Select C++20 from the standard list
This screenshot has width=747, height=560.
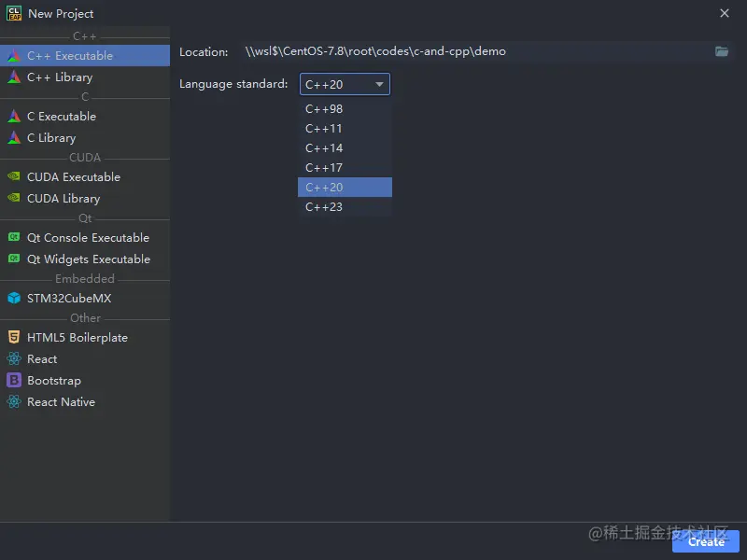(x=345, y=188)
